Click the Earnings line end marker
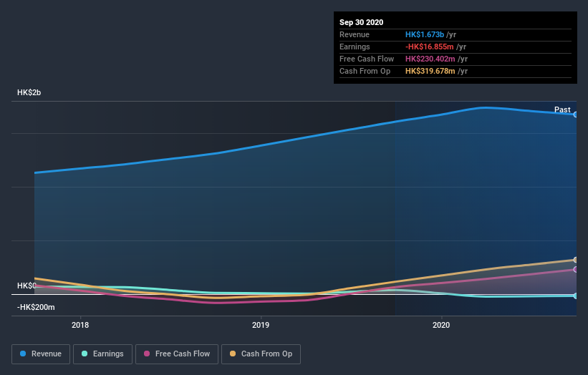 (x=575, y=296)
